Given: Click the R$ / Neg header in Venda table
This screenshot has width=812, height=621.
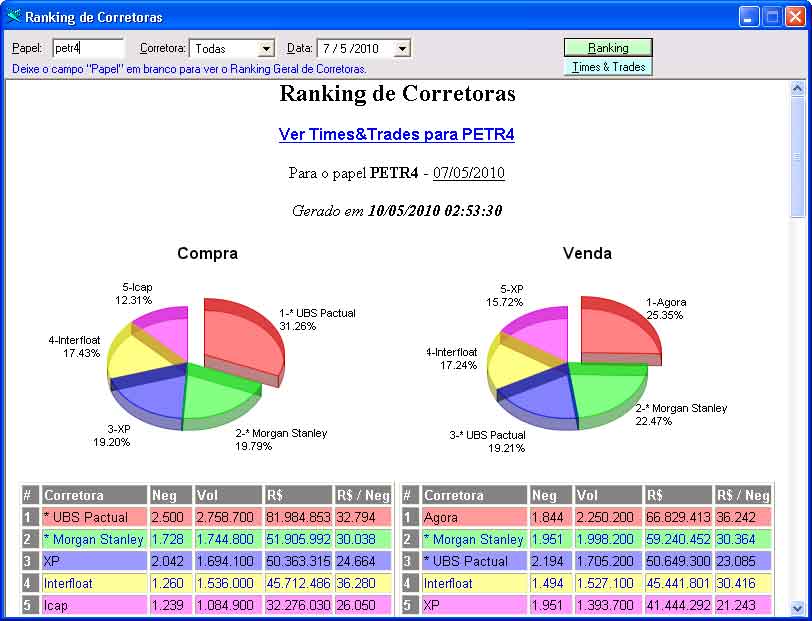Looking at the screenshot, I should click(742, 495).
